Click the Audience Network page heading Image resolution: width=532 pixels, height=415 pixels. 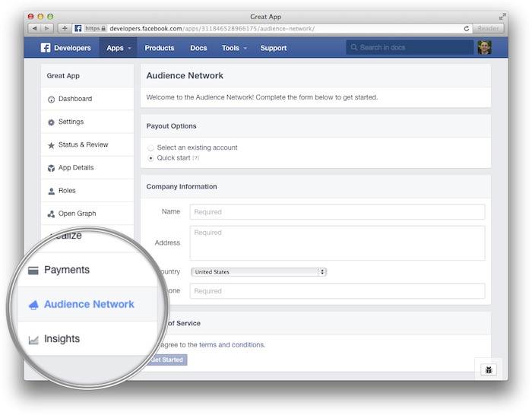click(185, 76)
